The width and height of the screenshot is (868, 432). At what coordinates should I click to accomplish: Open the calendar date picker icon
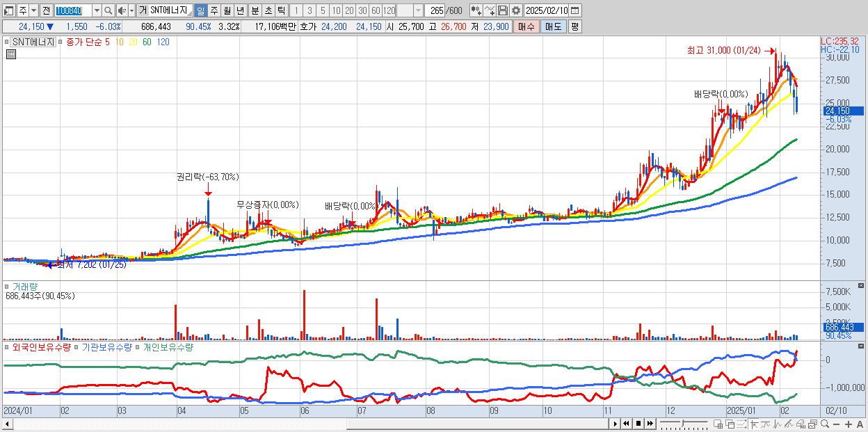pyautogui.click(x=574, y=10)
